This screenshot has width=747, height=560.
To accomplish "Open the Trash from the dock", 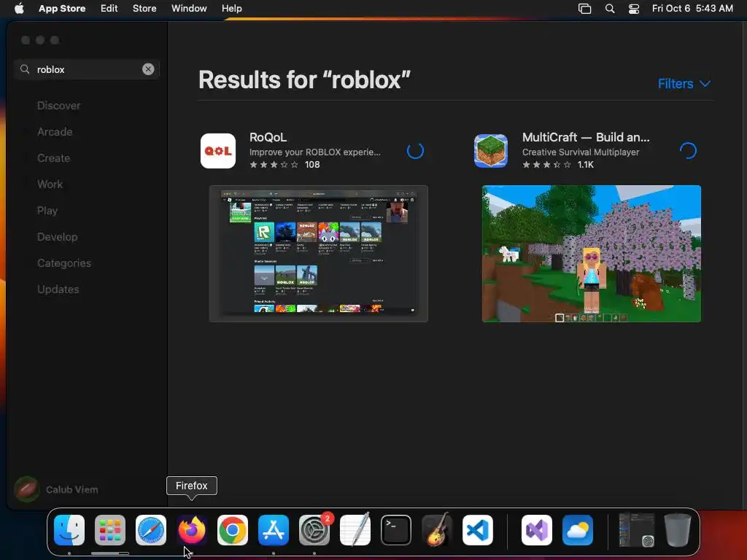I will [678, 530].
